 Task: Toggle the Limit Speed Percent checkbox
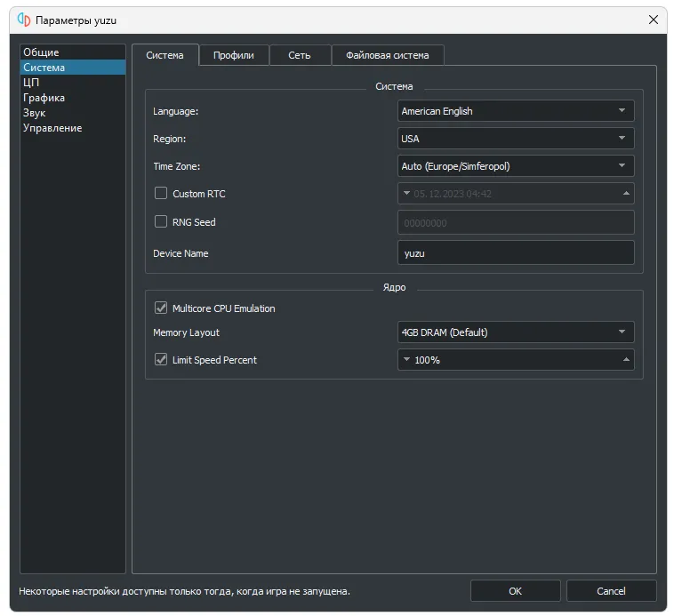(161, 359)
